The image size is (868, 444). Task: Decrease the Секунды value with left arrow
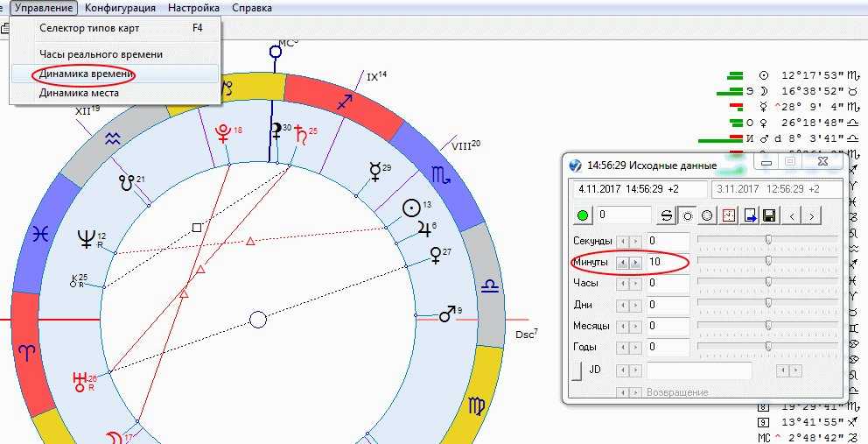pyautogui.click(x=623, y=242)
